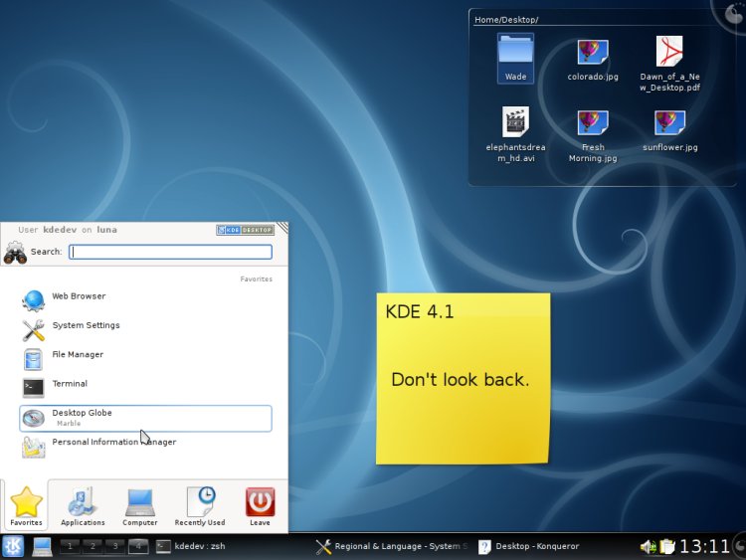This screenshot has height=560, width=746.
Task: Select the Leave tab
Action: pyautogui.click(x=260, y=505)
